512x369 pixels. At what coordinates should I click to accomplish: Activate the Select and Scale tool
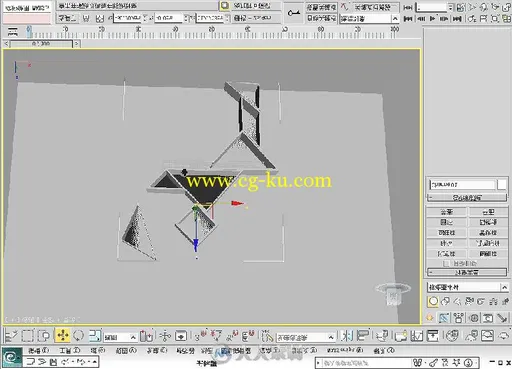coord(95,335)
